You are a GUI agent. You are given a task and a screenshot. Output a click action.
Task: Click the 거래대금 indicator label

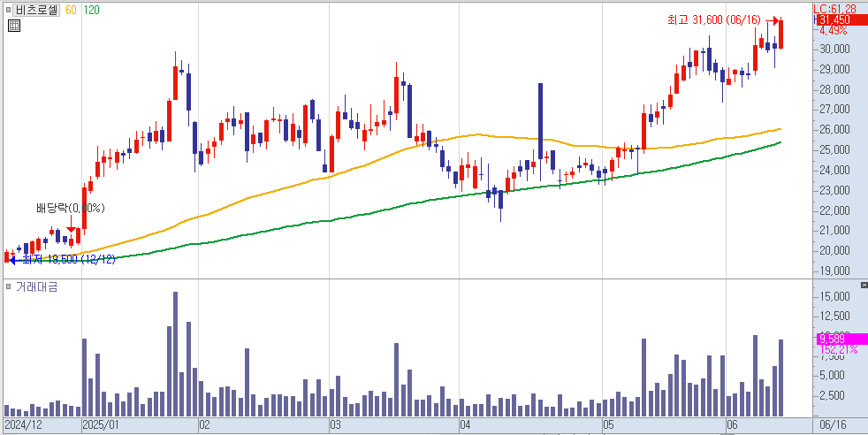pos(36,286)
